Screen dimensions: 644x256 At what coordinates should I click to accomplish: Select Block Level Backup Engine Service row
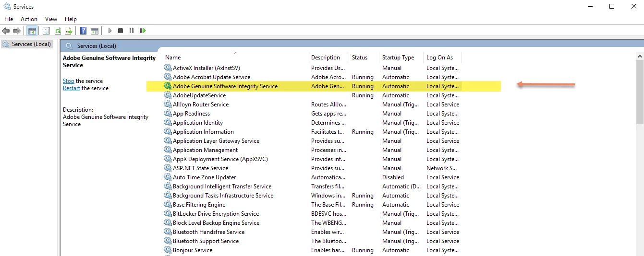(312, 223)
